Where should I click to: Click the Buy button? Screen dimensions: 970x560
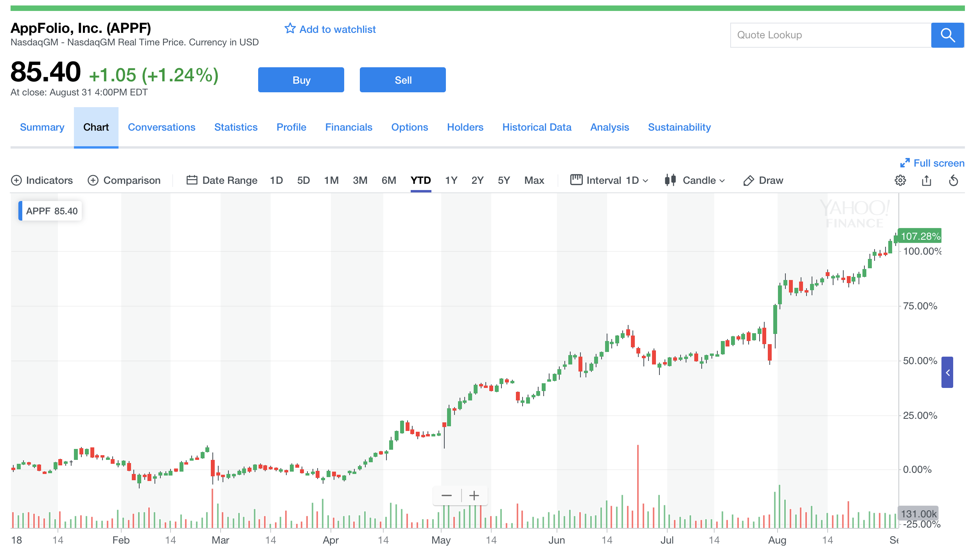[301, 80]
